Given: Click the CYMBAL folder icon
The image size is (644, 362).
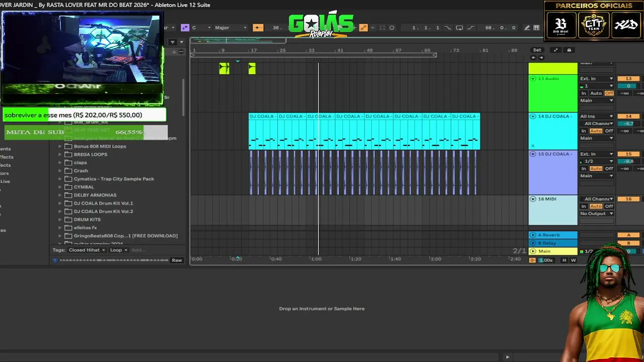Looking at the screenshot, I should click(x=68, y=187).
